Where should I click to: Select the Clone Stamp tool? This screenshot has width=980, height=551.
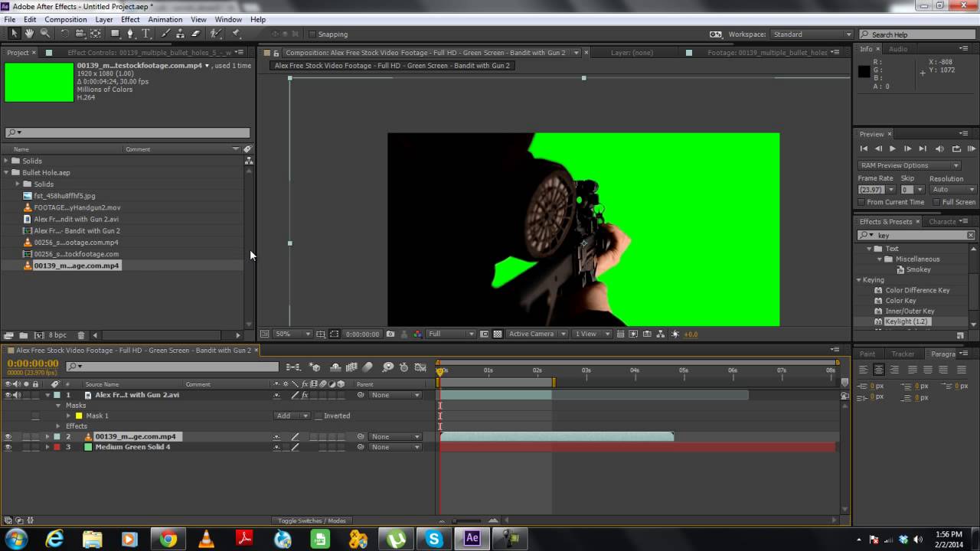coord(180,34)
